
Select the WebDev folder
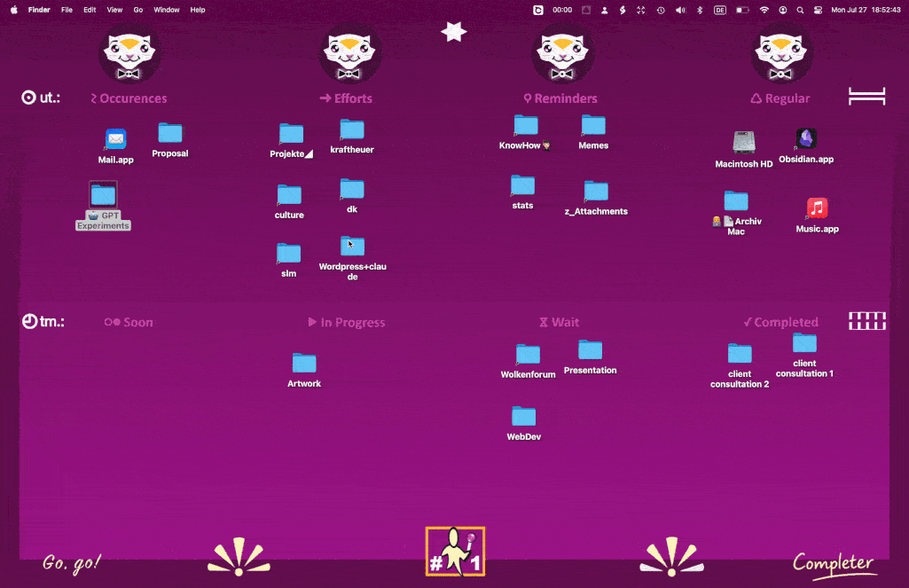click(x=523, y=417)
